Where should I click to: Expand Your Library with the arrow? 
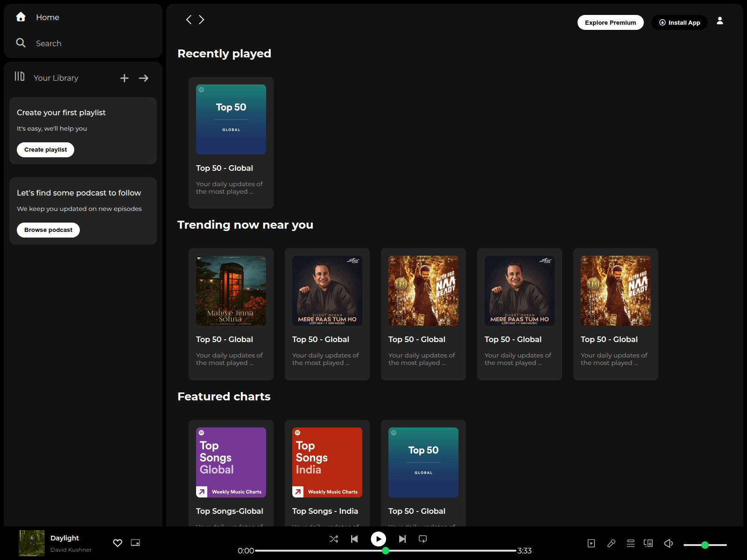143,78
